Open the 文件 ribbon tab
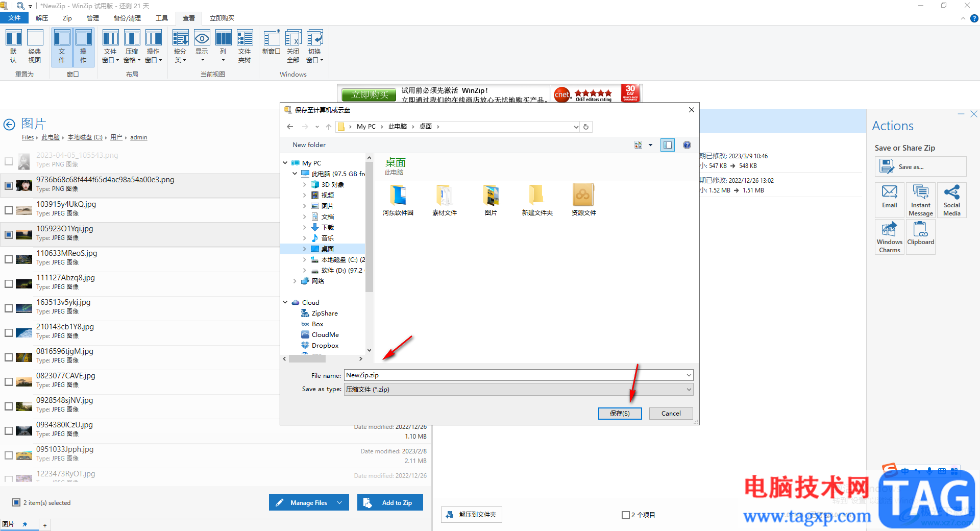Screen dimensions: 980x531 click(x=15, y=18)
